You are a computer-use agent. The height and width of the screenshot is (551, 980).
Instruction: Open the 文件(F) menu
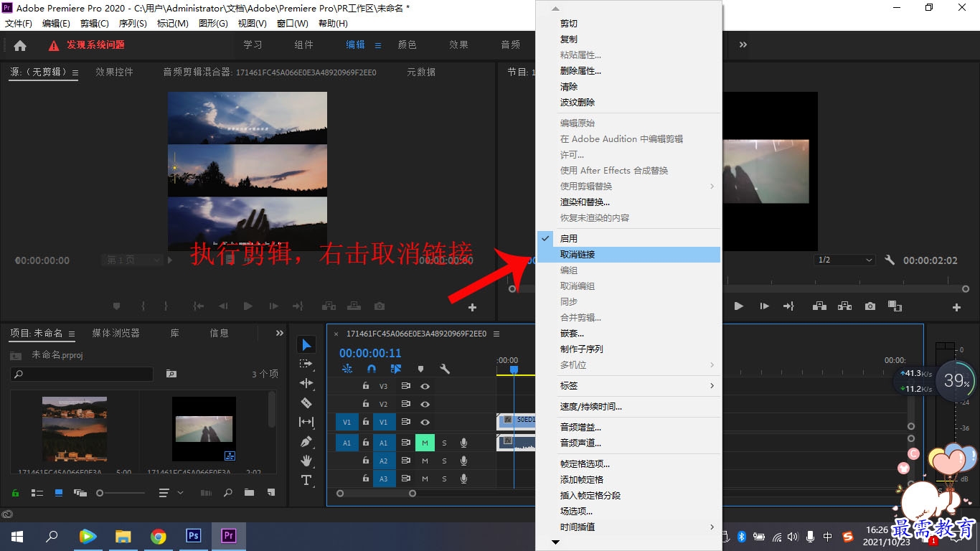(x=19, y=23)
